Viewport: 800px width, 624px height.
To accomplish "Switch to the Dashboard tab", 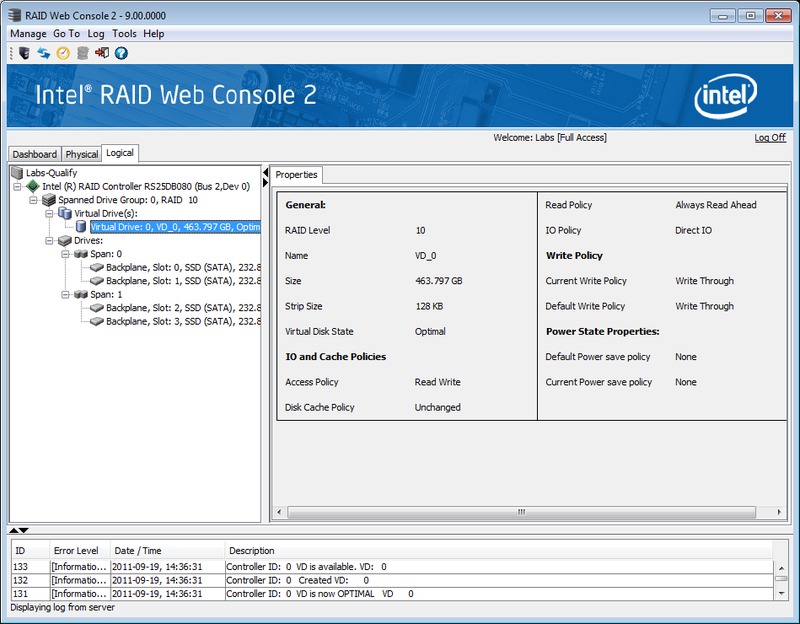I will 35,154.
